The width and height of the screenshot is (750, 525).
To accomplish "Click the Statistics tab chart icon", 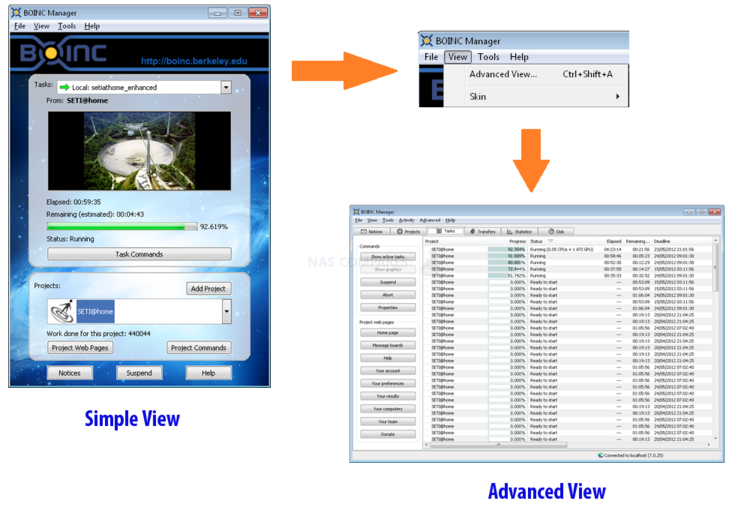I will 509,231.
